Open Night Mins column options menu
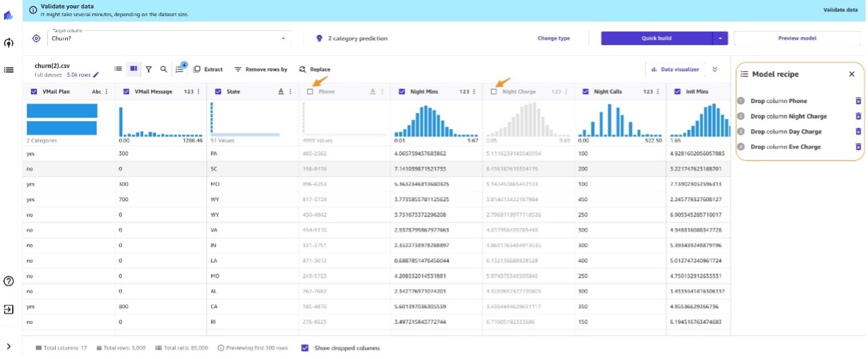This screenshot has width=868, height=359. click(474, 91)
